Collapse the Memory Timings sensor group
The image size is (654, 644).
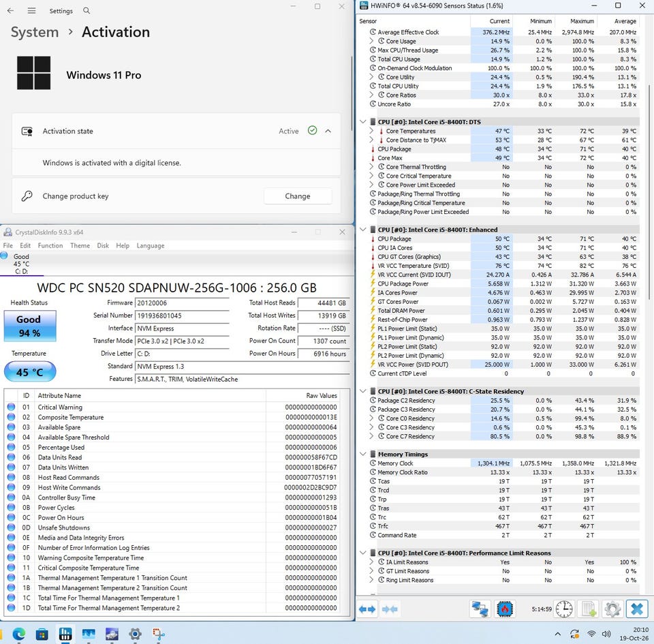click(363, 454)
